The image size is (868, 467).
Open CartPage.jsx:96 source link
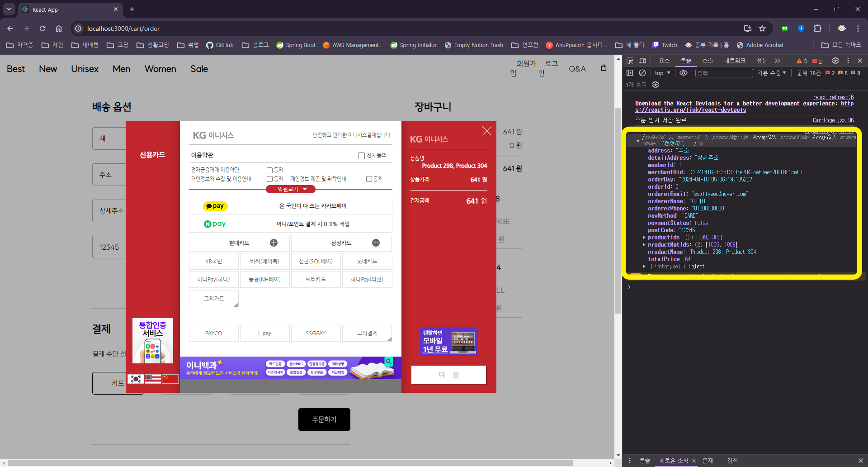(833, 120)
